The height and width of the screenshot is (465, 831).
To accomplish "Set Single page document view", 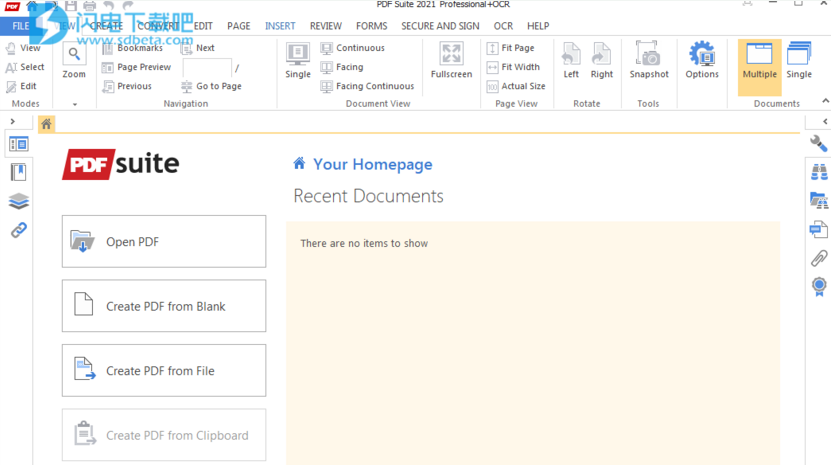I will [298, 61].
